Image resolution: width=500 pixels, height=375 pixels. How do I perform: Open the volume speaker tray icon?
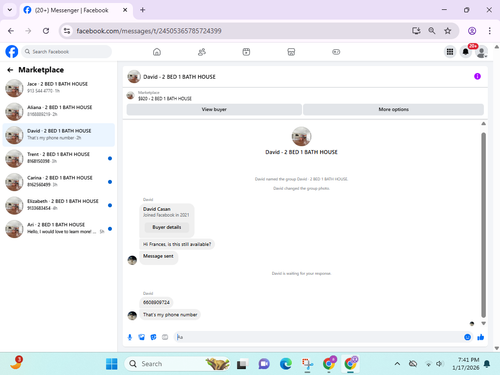pos(440,364)
